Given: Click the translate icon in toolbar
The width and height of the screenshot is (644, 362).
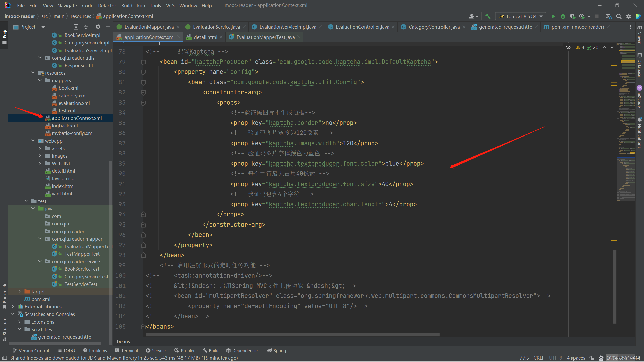Looking at the screenshot, I should point(609,16).
